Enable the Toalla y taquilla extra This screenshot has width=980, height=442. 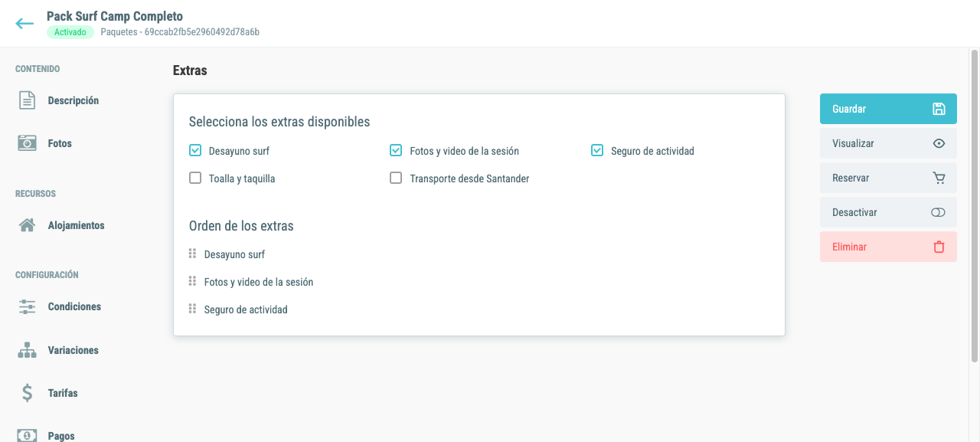[x=194, y=178]
